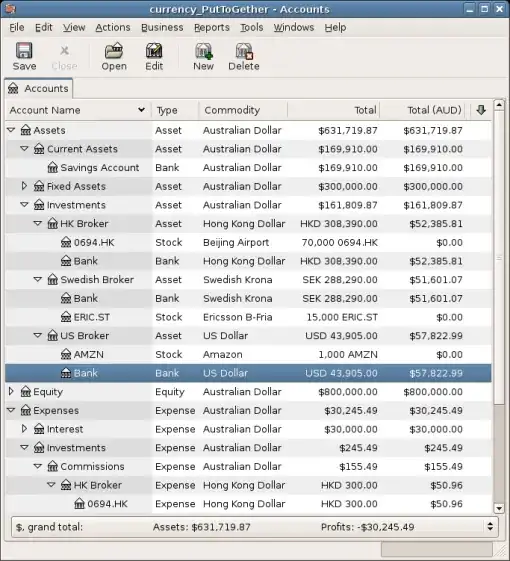The width and height of the screenshot is (510, 561).
Task: Click the Edit account toolbar icon
Action: pos(154,51)
